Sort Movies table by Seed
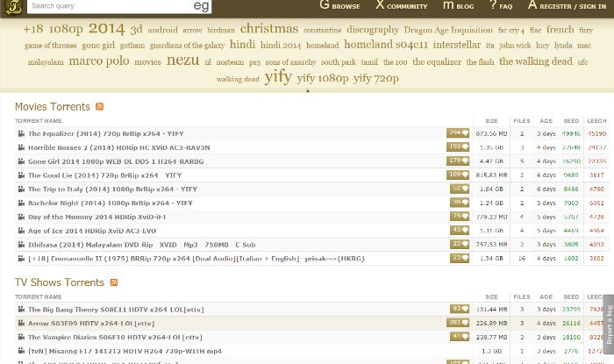This screenshot has height=364, width=614. 571,120
